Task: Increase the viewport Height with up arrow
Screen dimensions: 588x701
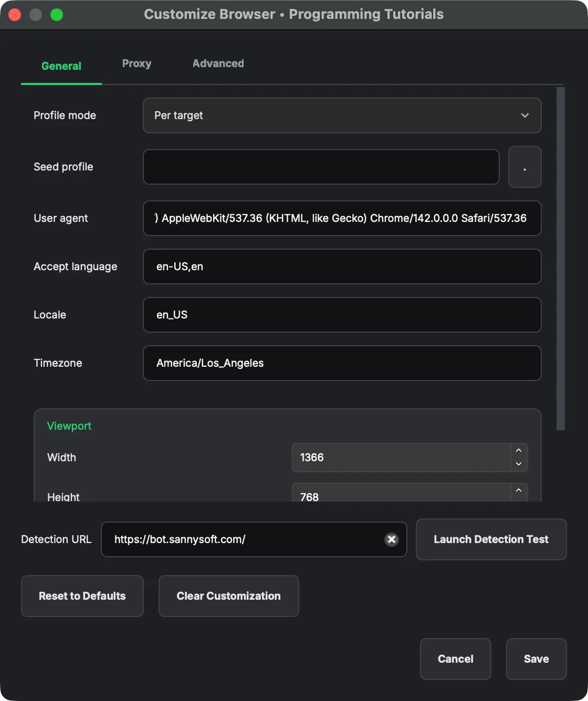Action: click(519, 491)
